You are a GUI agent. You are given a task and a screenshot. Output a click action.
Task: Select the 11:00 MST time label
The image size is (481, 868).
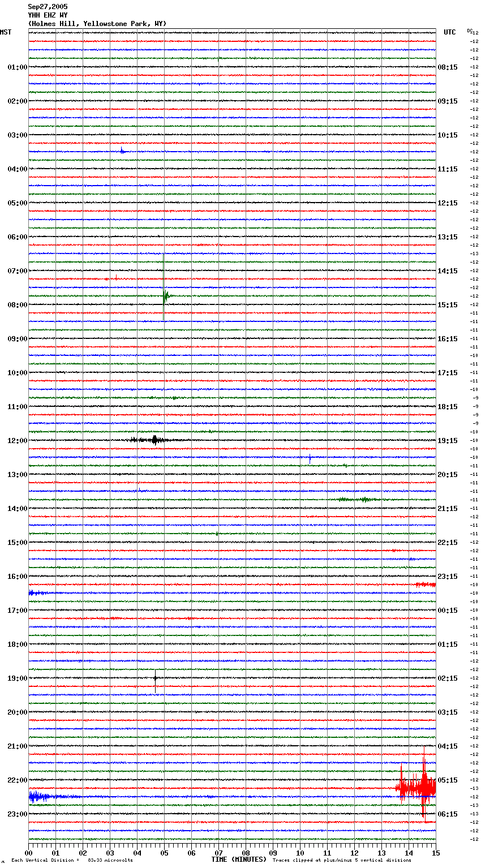(x=18, y=407)
